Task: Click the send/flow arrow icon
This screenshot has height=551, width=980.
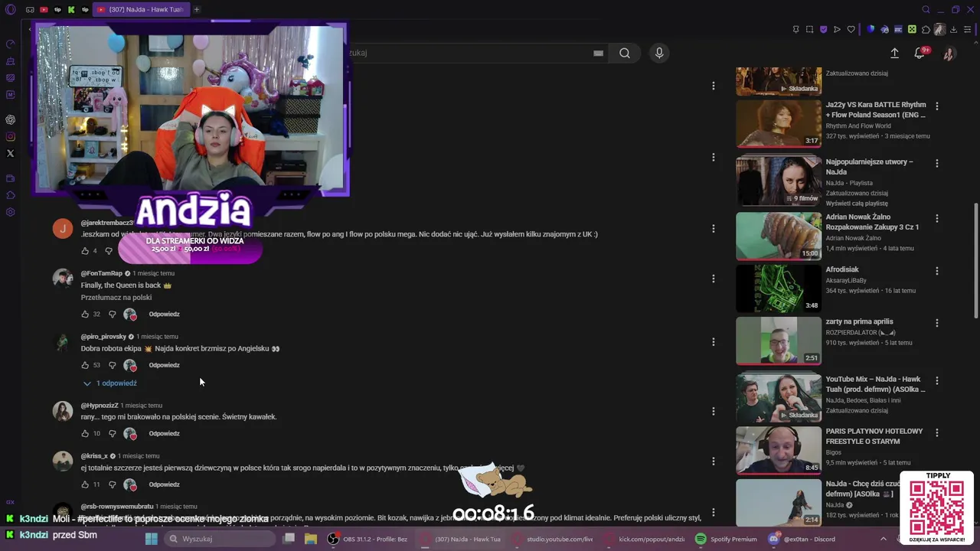Action: 837,30
